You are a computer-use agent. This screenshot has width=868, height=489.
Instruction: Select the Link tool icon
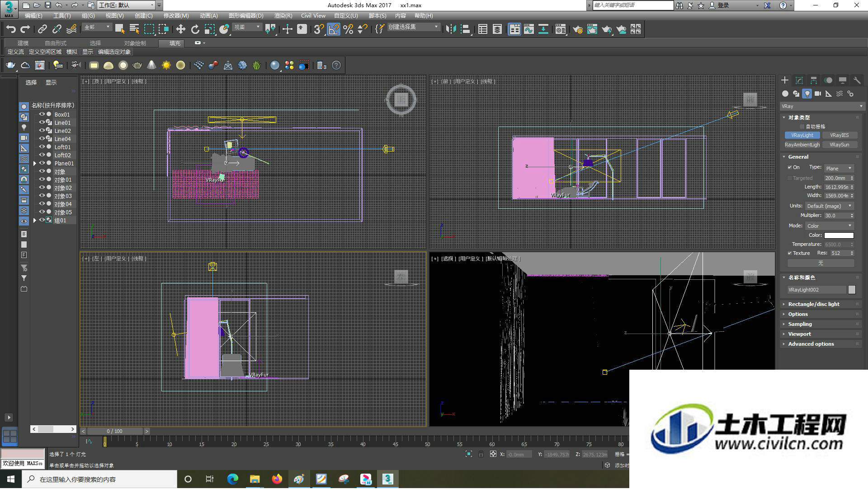coord(42,29)
